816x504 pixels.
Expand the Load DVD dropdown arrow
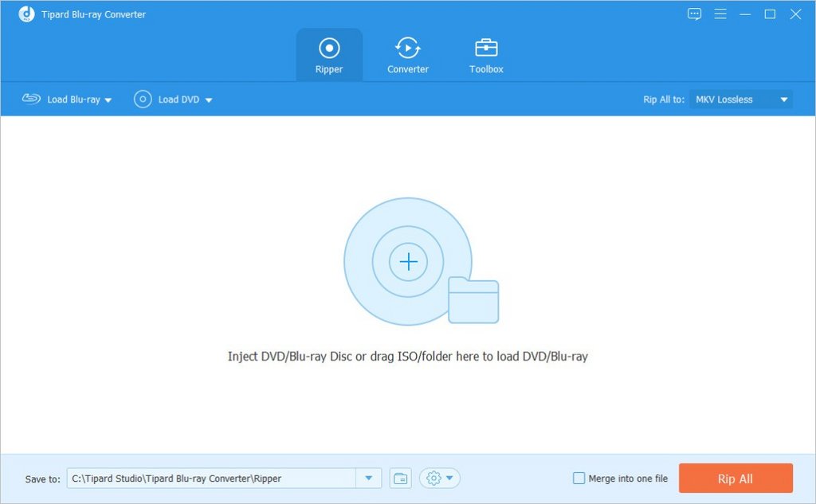click(x=209, y=100)
